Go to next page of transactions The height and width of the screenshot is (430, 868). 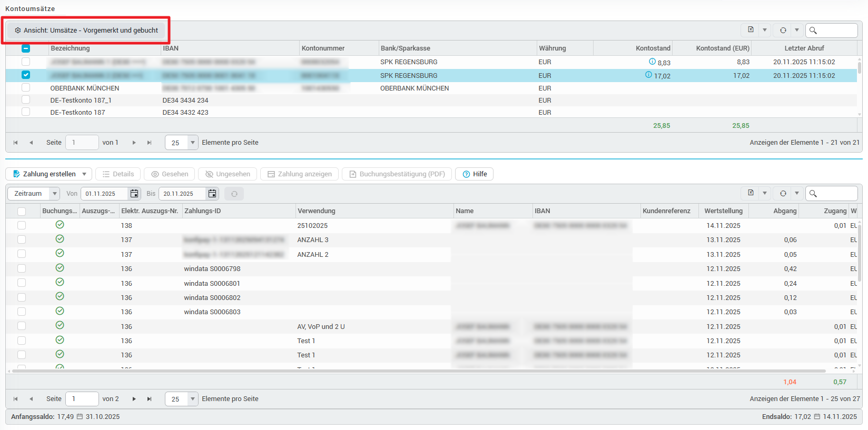[x=134, y=399]
